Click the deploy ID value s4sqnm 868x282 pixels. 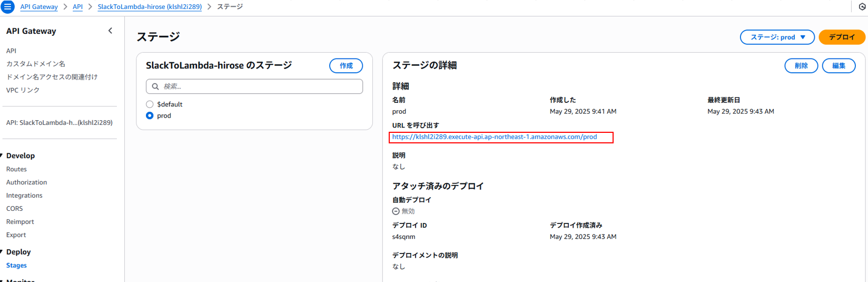(403, 237)
